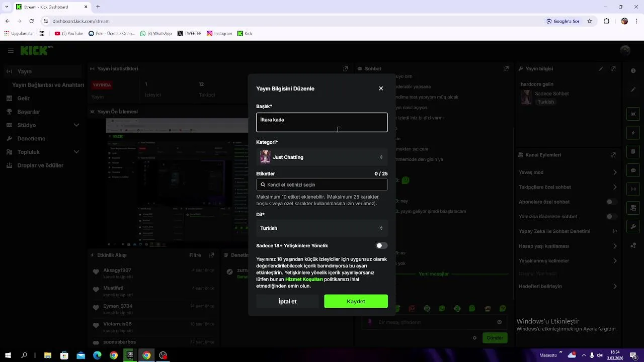
Task: Click the Aksagy1907 follower entry
Action: [x=153, y=273]
